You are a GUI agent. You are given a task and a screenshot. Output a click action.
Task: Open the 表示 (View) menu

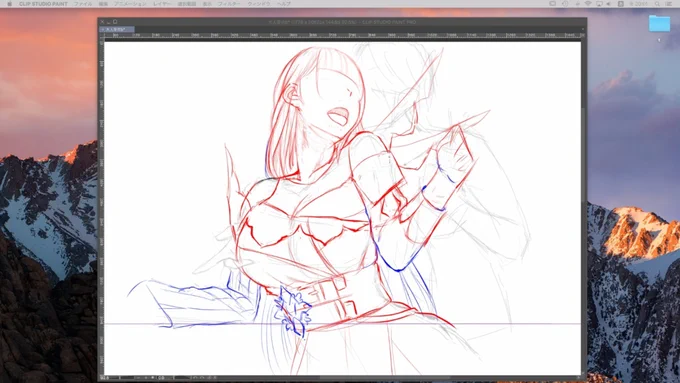[207, 3]
